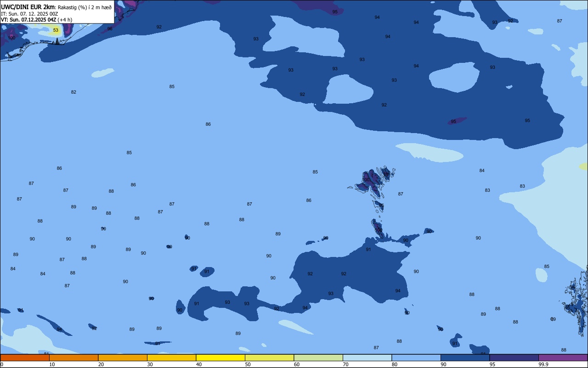Select the '82' humidity value on the map
Image resolution: width=588 pixels, height=368 pixels.
pyautogui.click(x=73, y=92)
